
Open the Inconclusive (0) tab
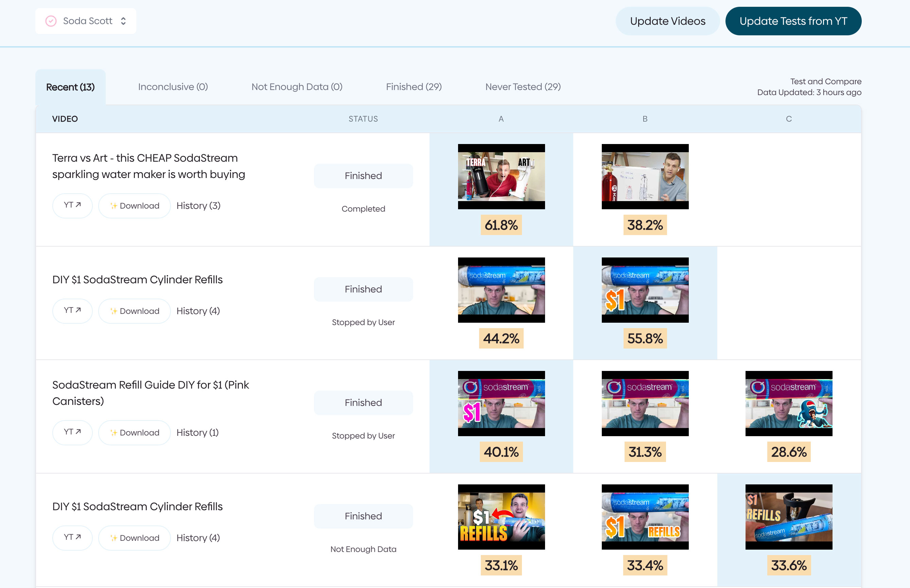tap(173, 87)
